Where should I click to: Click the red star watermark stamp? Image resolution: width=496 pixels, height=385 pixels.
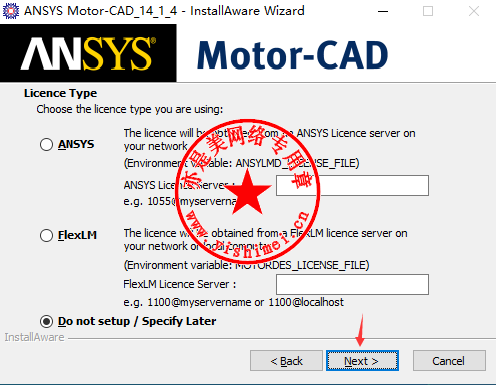pyautogui.click(x=247, y=191)
